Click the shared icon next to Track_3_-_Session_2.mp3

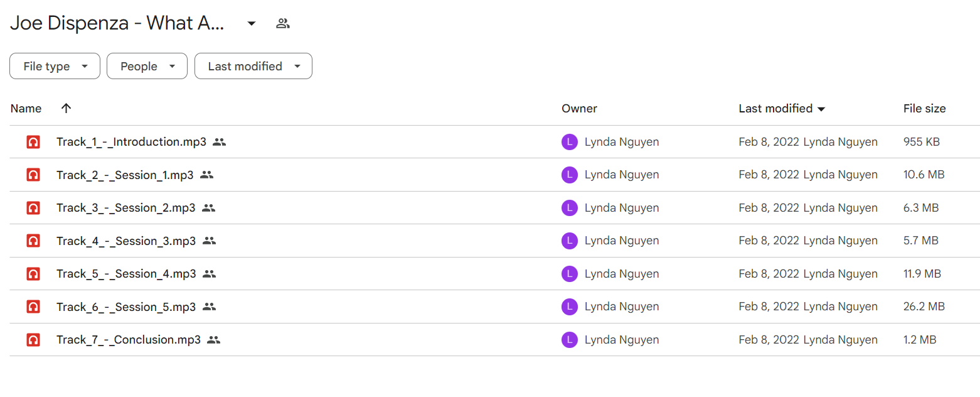pos(209,208)
